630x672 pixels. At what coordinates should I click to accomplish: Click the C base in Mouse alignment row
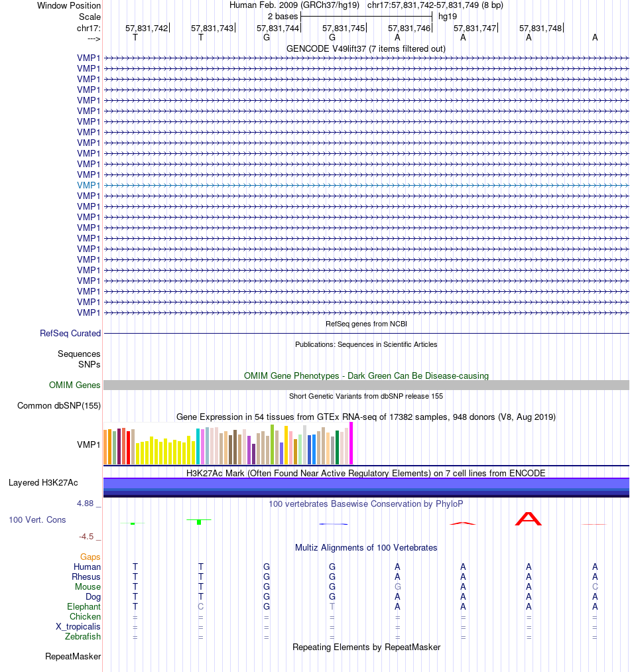click(595, 586)
